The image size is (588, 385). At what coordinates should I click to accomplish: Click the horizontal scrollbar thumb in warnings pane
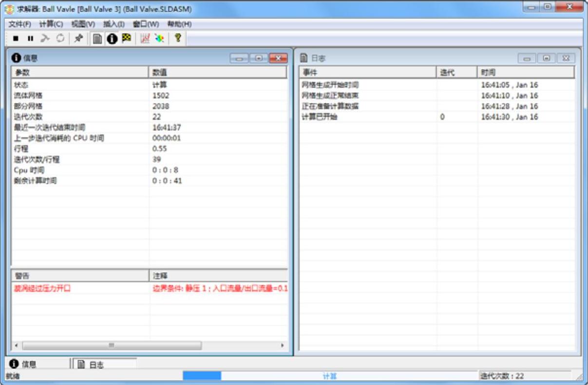[112, 345]
